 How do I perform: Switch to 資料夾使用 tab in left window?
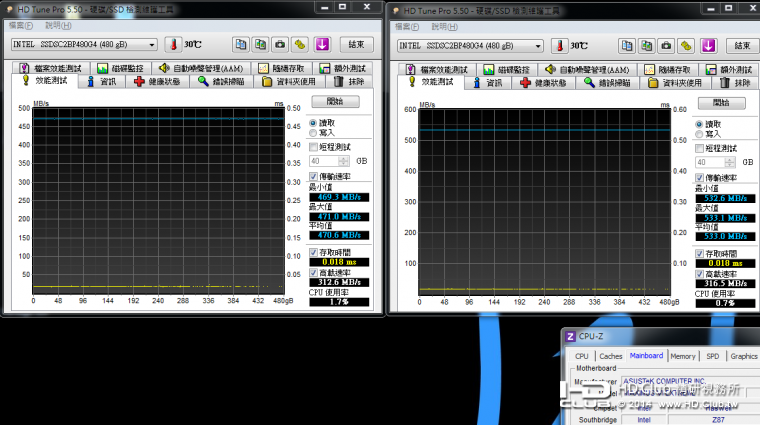(289, 82)
